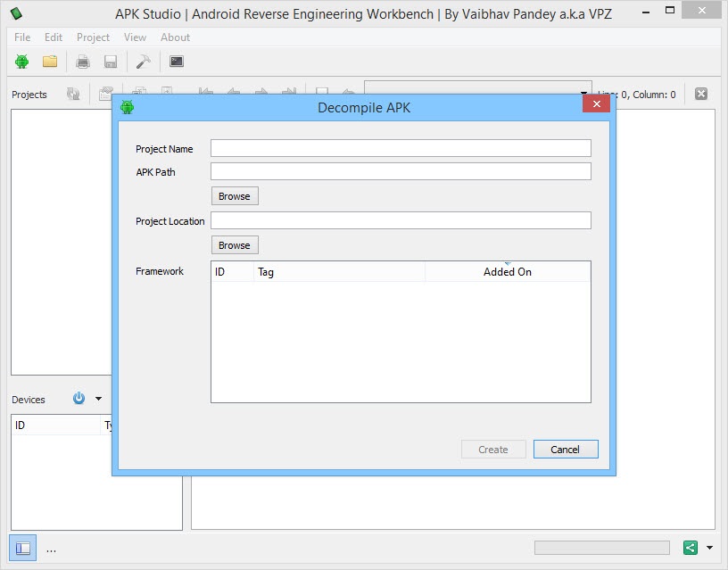Image resolution: width=728 pixels, height=570 pixels.
Task: Expand the dropdown arrow beside share icon
Action: point(709,548)
